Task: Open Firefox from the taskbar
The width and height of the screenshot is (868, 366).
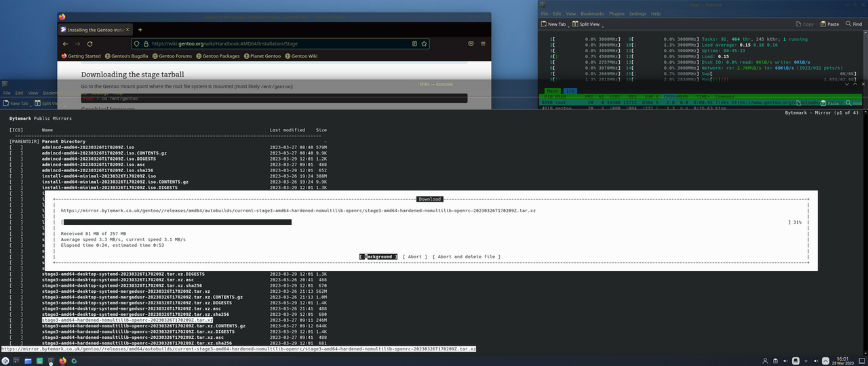Action: (63, 361)
